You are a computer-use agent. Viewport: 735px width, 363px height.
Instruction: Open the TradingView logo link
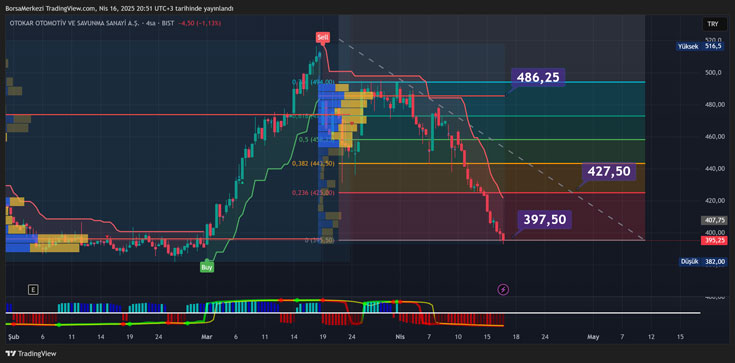pyautogui.click(x=30, y=354)
